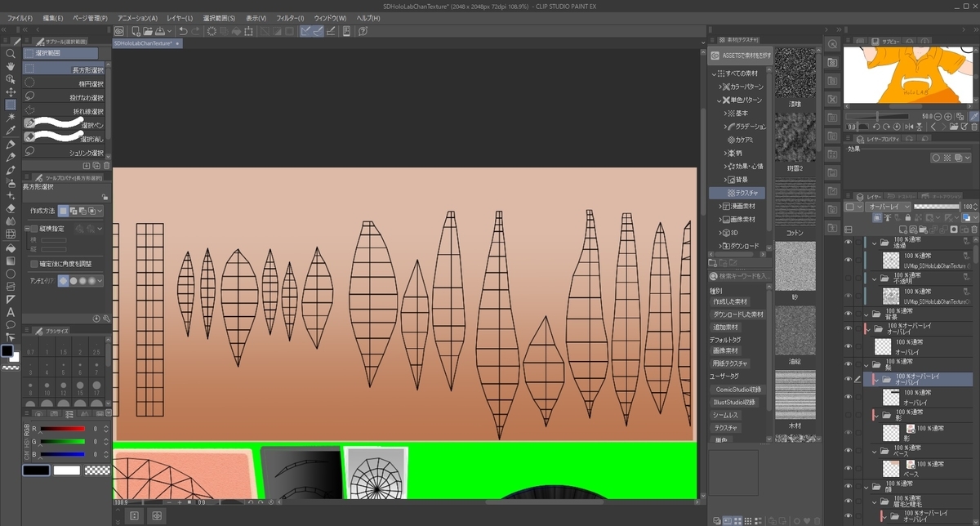The width and height of the screenshot is (980, 526).
Task: Click the help question mark icon
Action: coord(362,31)
